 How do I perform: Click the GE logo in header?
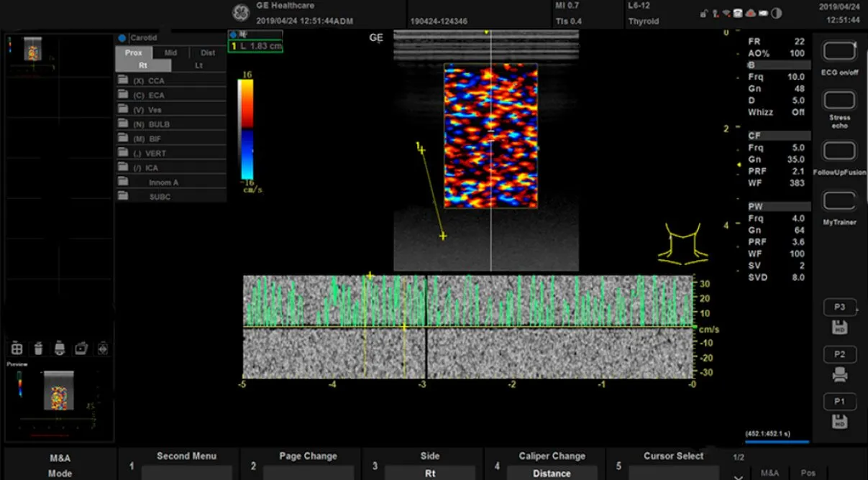pos(242,12)
